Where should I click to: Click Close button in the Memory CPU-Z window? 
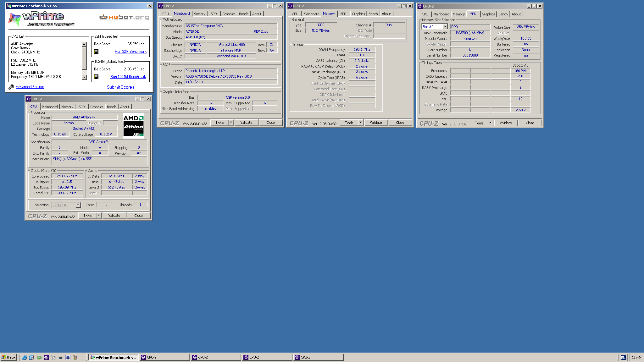tap(400, 123)
